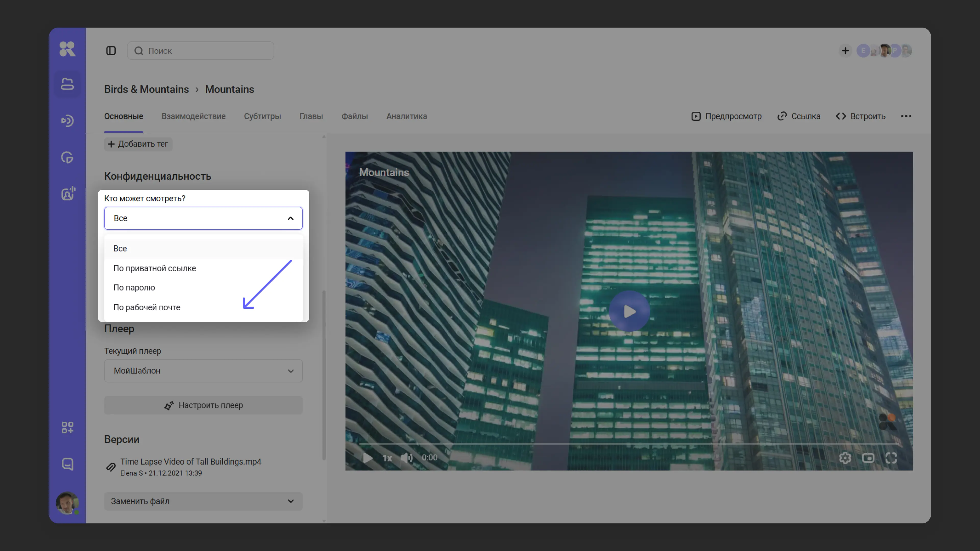
Task: Open the media library sidebar icon
Action: [67, 84]
